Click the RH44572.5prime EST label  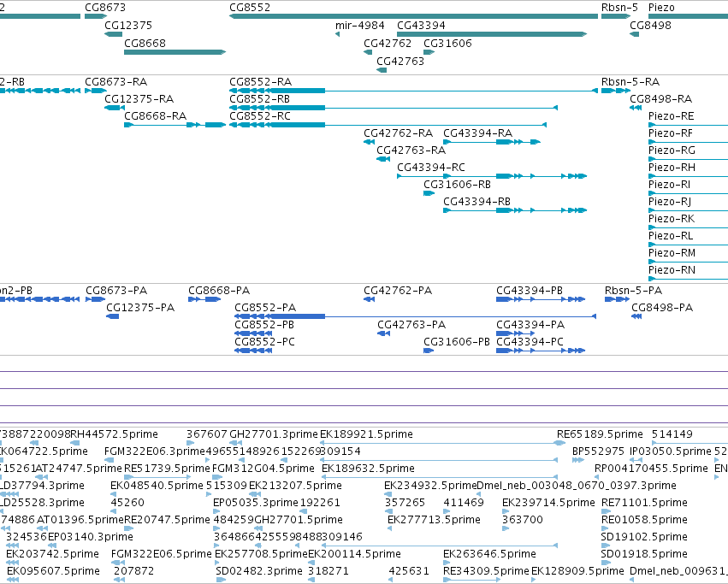click(x=114, y=434)
